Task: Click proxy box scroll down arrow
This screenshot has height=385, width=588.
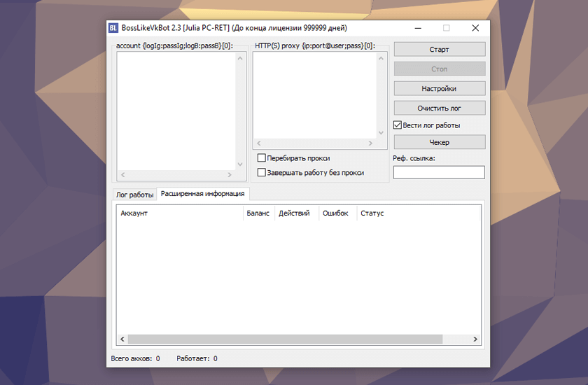Action: (381, 133)
